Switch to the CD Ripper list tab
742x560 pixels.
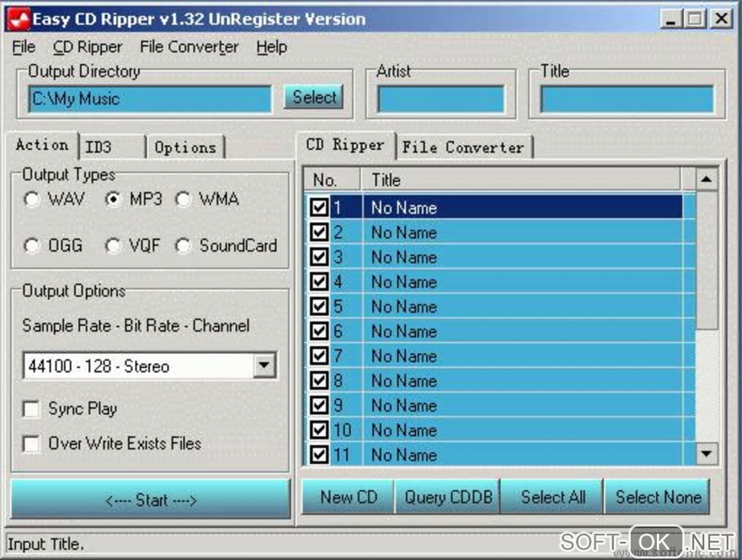click(345, 145)
